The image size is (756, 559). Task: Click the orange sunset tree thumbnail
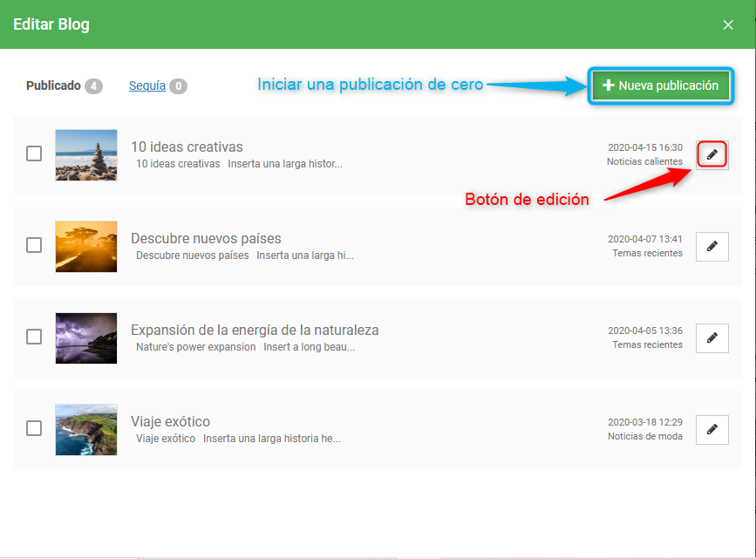[86, 247]
